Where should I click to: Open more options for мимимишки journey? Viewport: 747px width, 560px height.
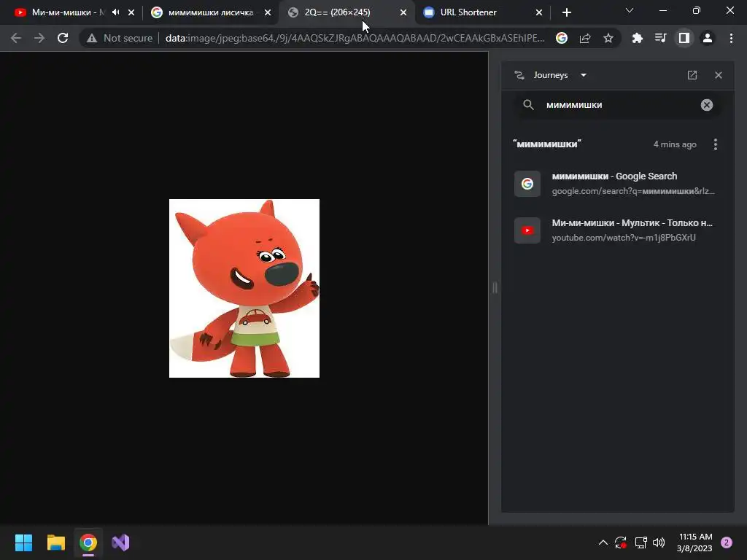tap(715, 144)
